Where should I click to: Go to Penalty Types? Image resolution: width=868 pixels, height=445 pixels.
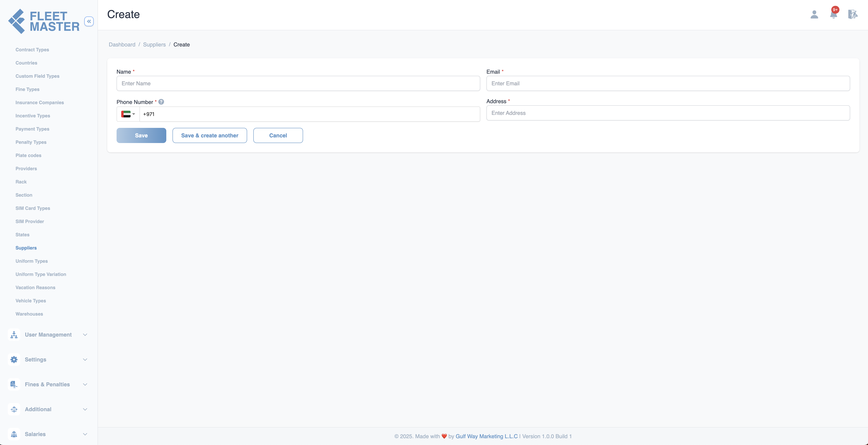[31, 142]
